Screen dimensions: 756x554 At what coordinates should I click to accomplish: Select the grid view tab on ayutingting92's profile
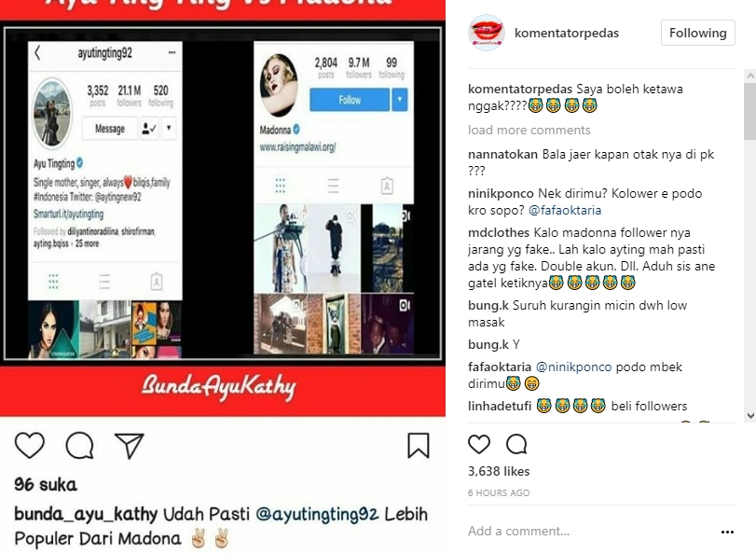(x=53, y=281)
